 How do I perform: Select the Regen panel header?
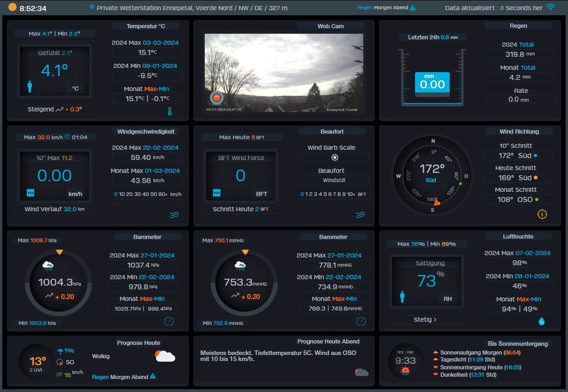click(519, 25)
